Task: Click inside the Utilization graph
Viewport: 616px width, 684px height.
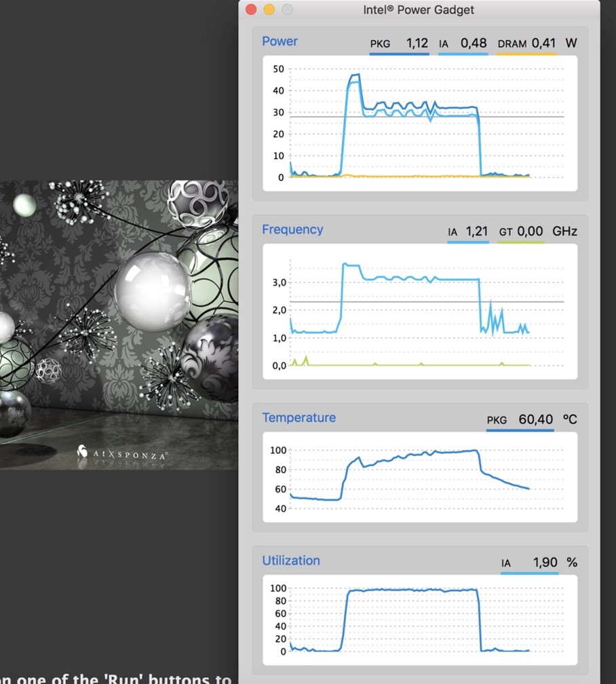Action: coord(420,620)
